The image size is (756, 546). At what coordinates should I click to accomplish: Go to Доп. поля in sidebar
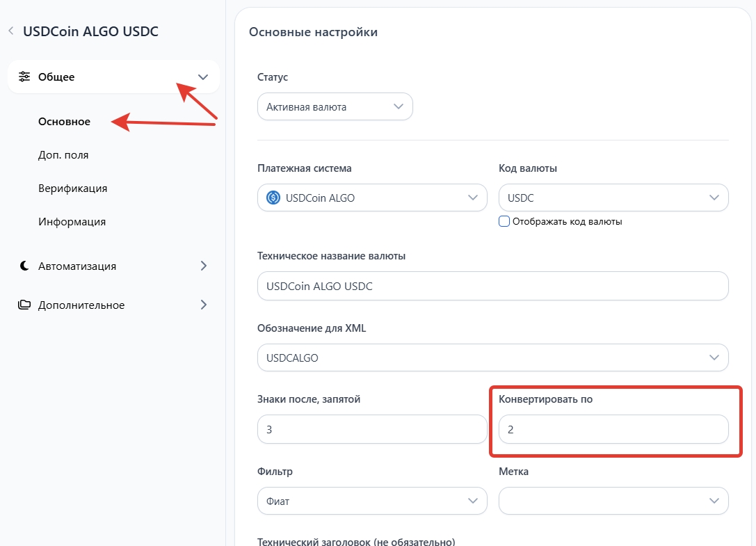pos(63,155)
